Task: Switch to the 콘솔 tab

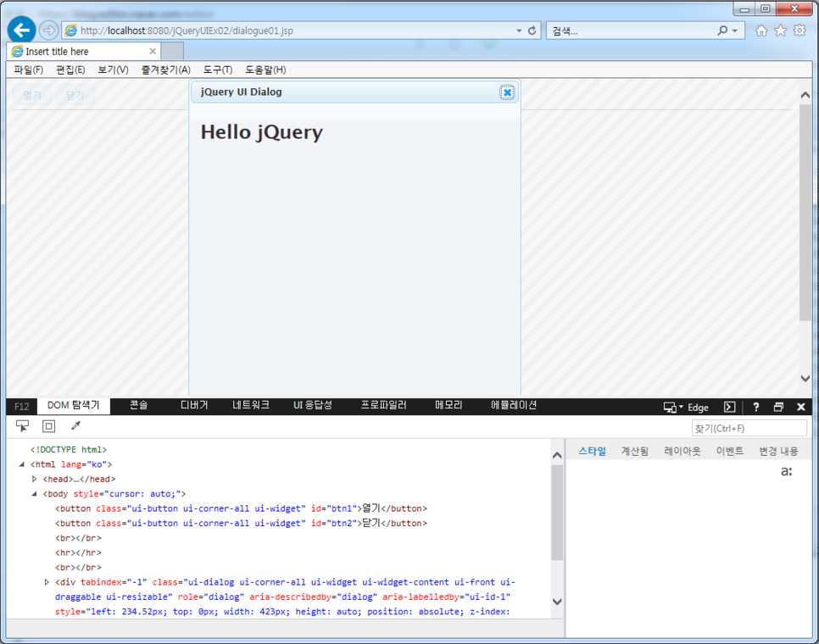Action: click(x=138, y=405)
